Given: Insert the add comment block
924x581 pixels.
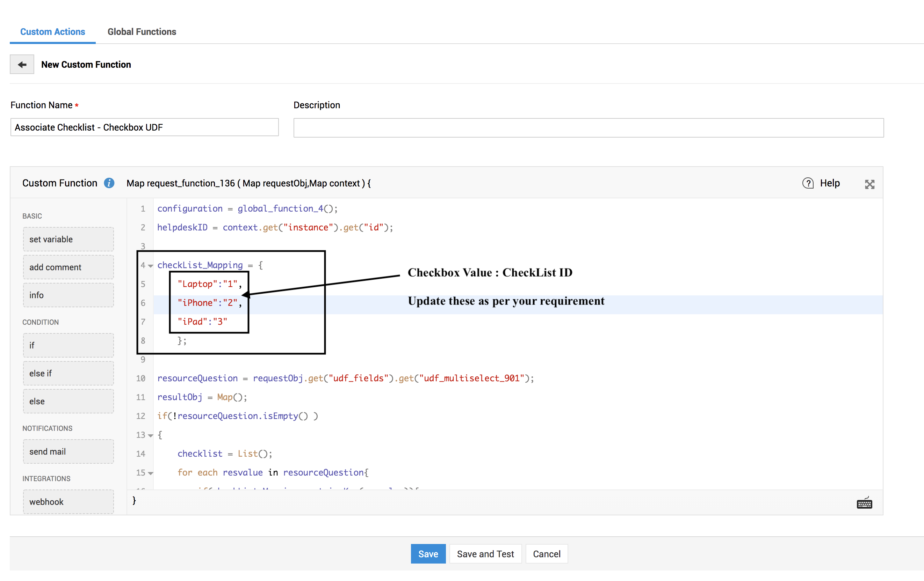Looking at the screenshot, I should (x=68, y=267).
